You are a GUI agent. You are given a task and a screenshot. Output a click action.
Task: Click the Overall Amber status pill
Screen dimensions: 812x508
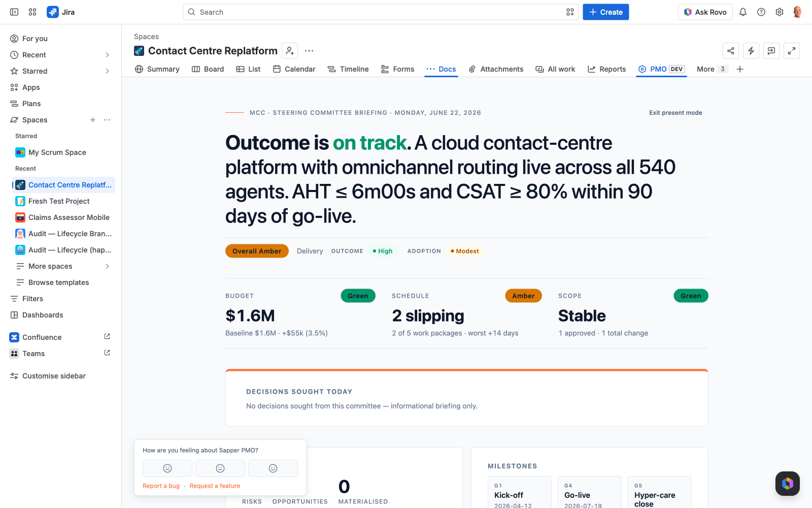coord(257,251)
